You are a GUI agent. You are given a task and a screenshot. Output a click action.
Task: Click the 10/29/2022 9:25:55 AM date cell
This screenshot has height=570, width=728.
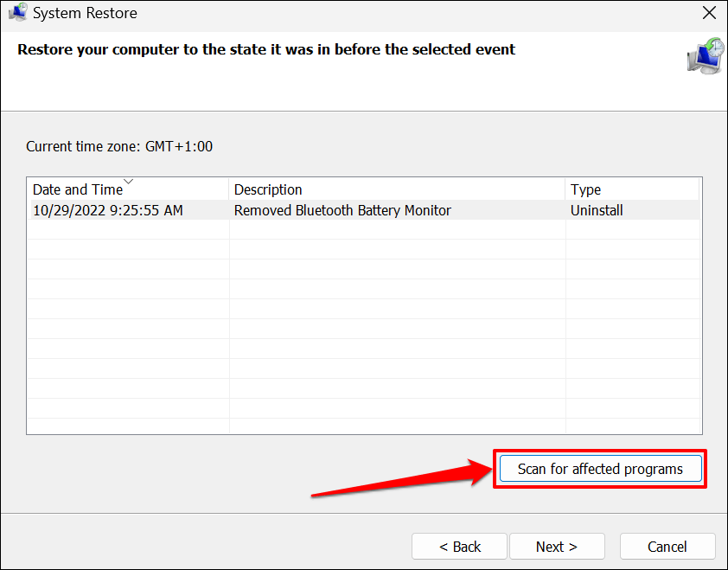tap(108, 210)
